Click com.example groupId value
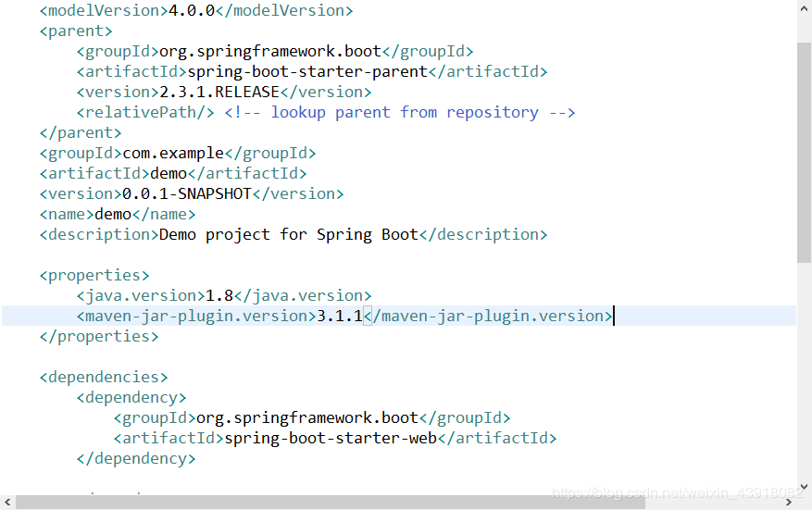 (173, 154)
